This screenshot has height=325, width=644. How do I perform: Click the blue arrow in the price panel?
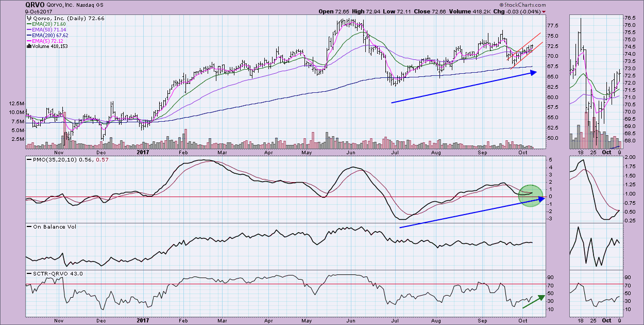[464, 88]
